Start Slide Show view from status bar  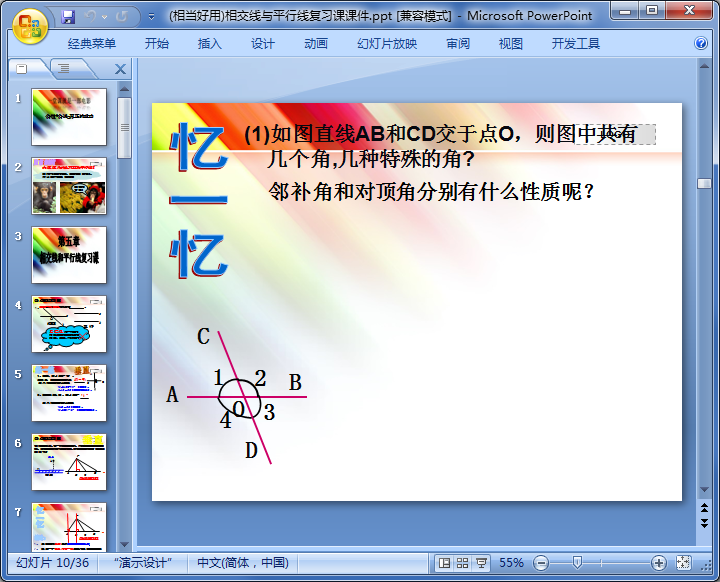point(481,563)
